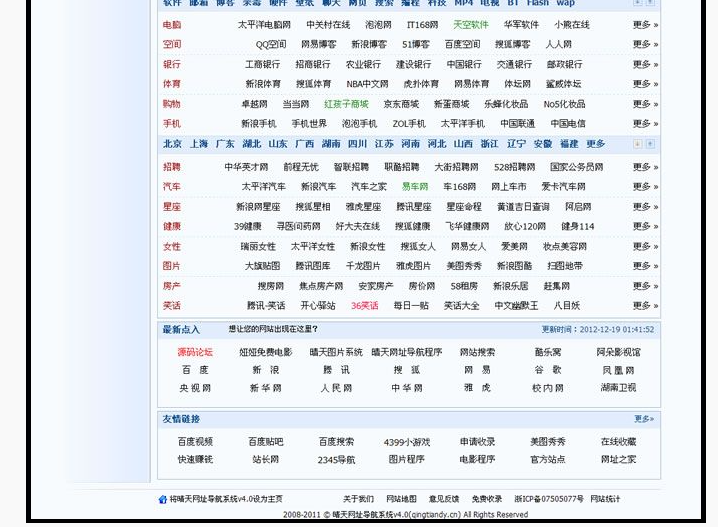The width and height of the screenshot is (723, 527).
Task: Open the 健康 category label
Action: [x=172, y=226]
